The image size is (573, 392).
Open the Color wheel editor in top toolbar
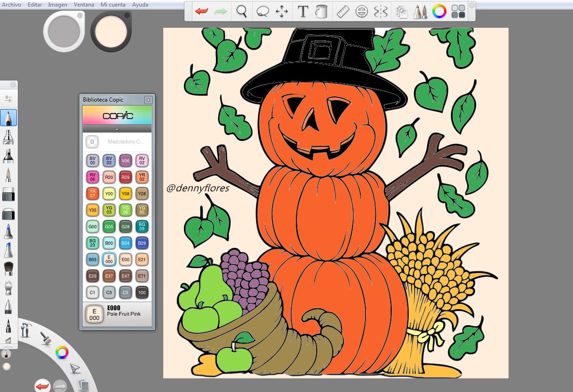point(439,11)
